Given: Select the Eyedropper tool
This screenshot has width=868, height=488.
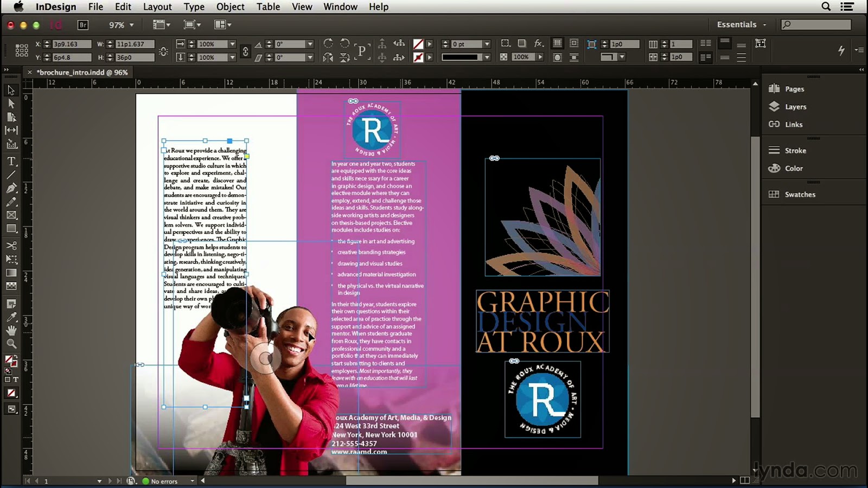Looking at the screenshot, I should [11, 317].
